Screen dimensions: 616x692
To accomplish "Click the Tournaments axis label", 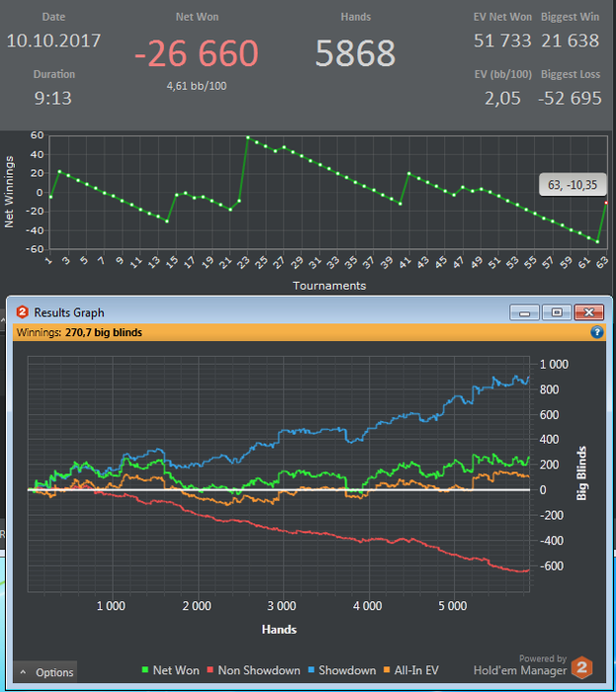I will click(329, 286).
